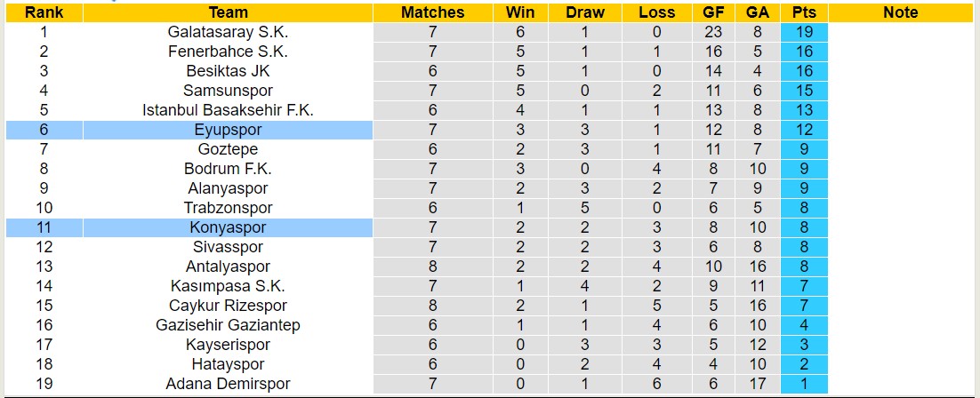Click the Note column header
The image size is (980, 398).
click(x=901, y=12)
